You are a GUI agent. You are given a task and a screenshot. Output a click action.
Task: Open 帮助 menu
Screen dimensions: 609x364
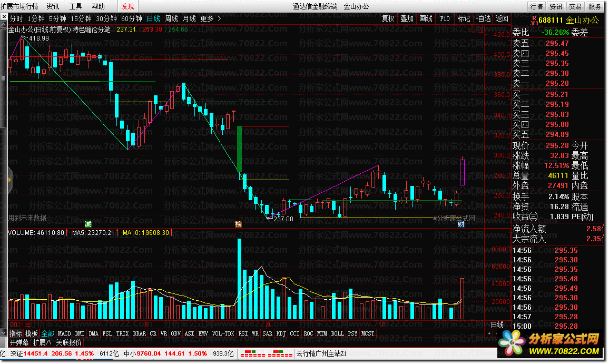pos(99,6)
